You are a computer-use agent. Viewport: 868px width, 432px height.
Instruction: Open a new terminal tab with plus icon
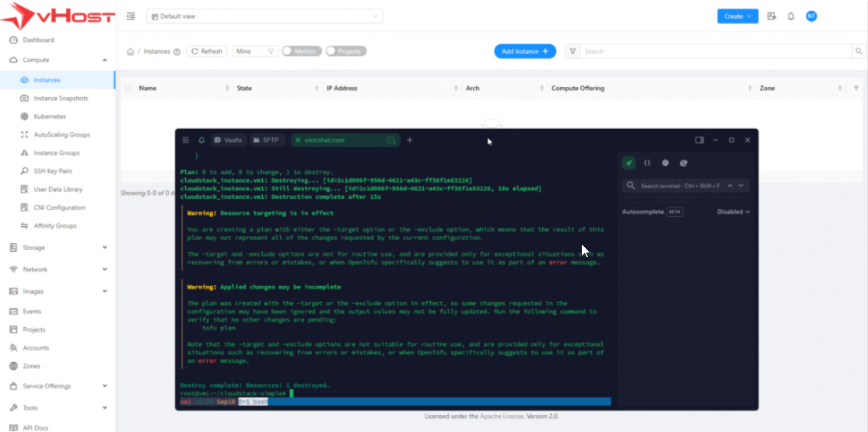coord(410,141)
